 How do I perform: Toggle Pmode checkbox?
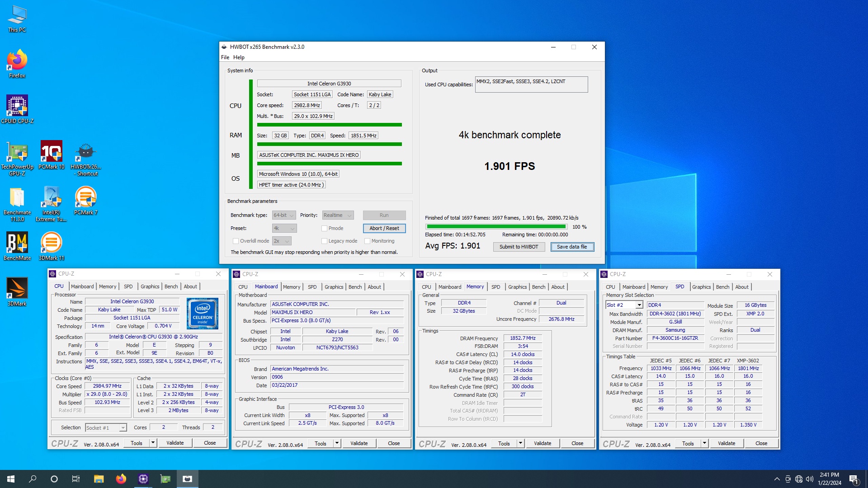(324, 229)
